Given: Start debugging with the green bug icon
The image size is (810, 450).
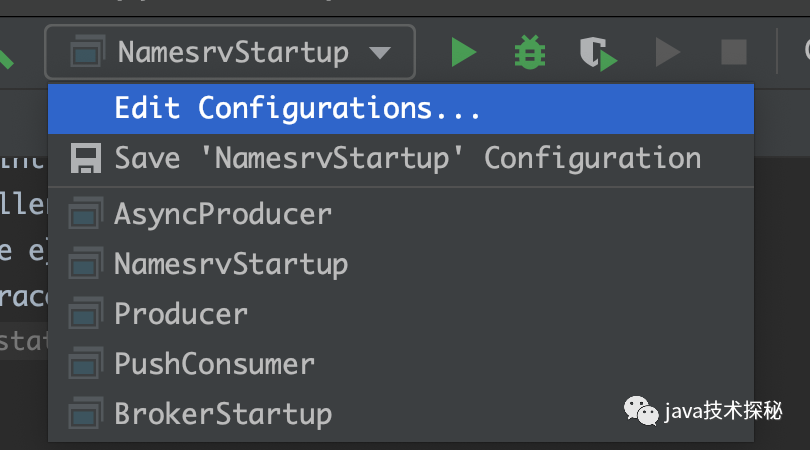Looking at the screenshot, I should (529, 52).
